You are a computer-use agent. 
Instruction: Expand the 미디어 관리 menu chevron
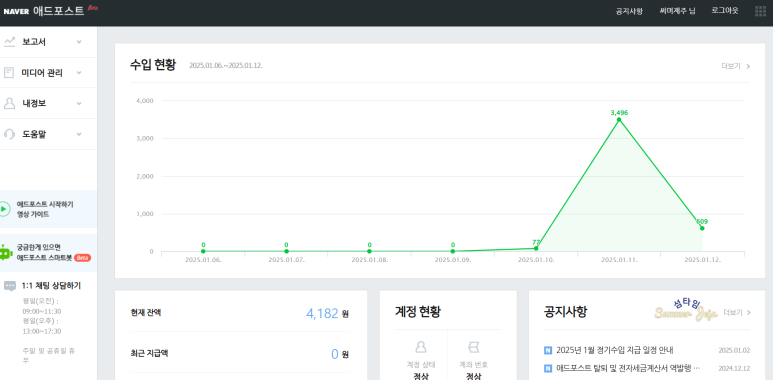(79, 73)
